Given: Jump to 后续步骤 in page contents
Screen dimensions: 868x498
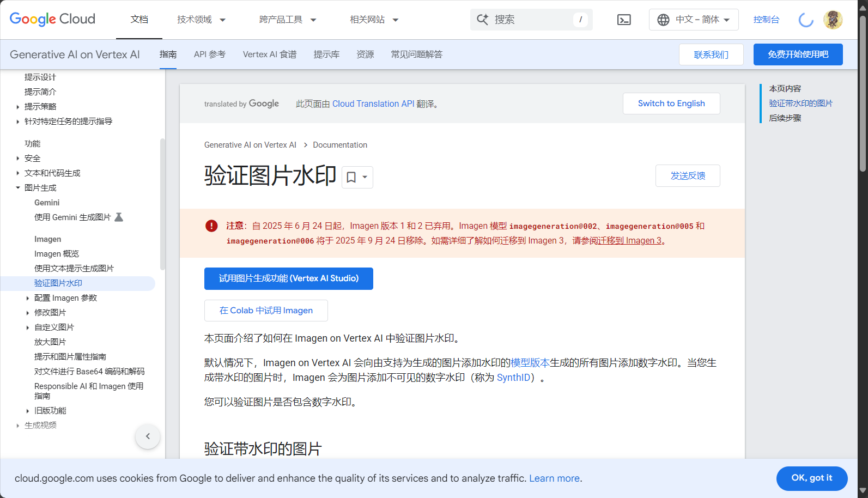Looking at the screenshot, I should coord(785,118).
